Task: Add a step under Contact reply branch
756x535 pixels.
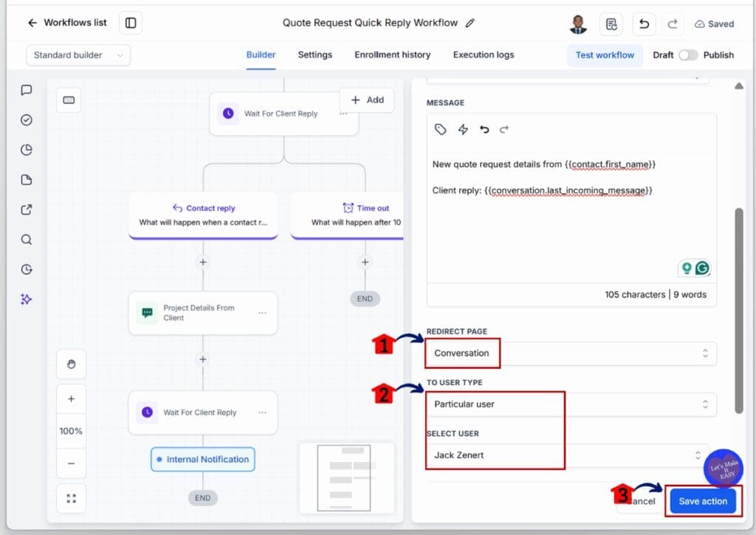Action: coord(203,262)
